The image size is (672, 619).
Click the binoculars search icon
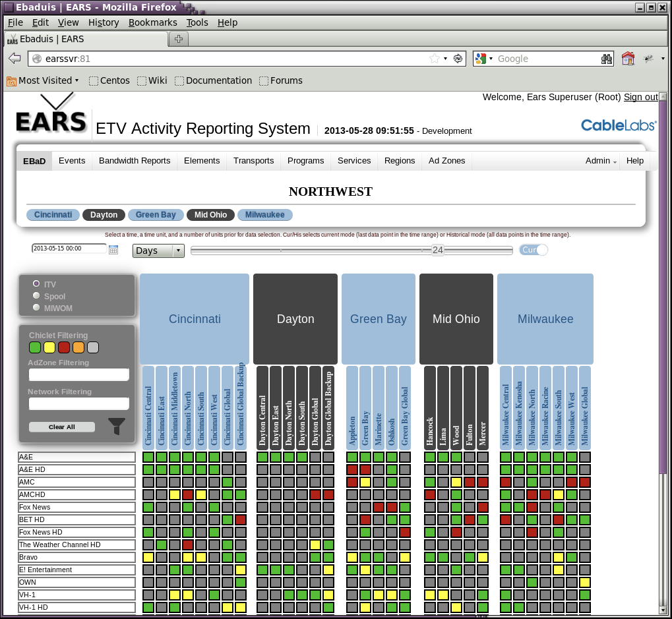tap(607, 59)
